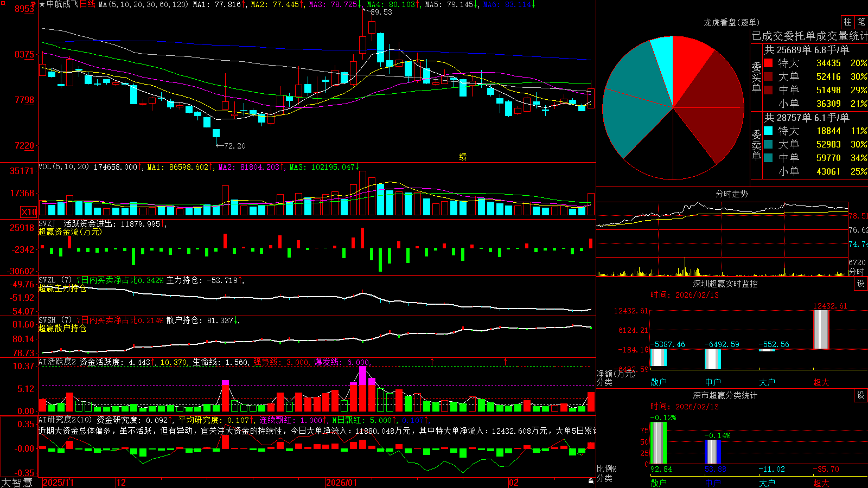Image resolution: width=868 pixels, height=488 pixels.
Task: Click the 02 month marker on time axis
Action: [514, 483]
